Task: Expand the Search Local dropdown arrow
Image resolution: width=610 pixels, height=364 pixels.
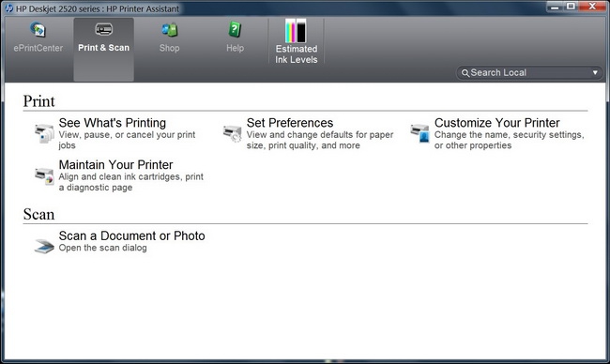Action: click(595, 73)
